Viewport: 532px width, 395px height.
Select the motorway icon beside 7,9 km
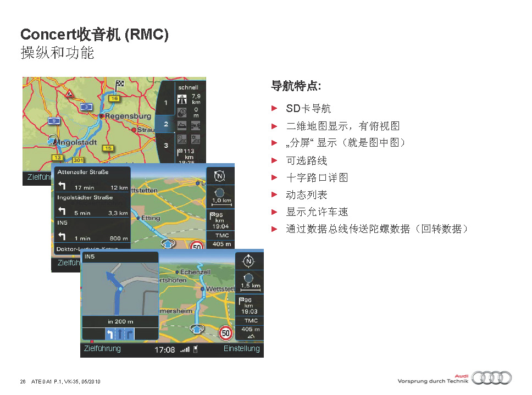pyautogui.click(x=182, y=99)
